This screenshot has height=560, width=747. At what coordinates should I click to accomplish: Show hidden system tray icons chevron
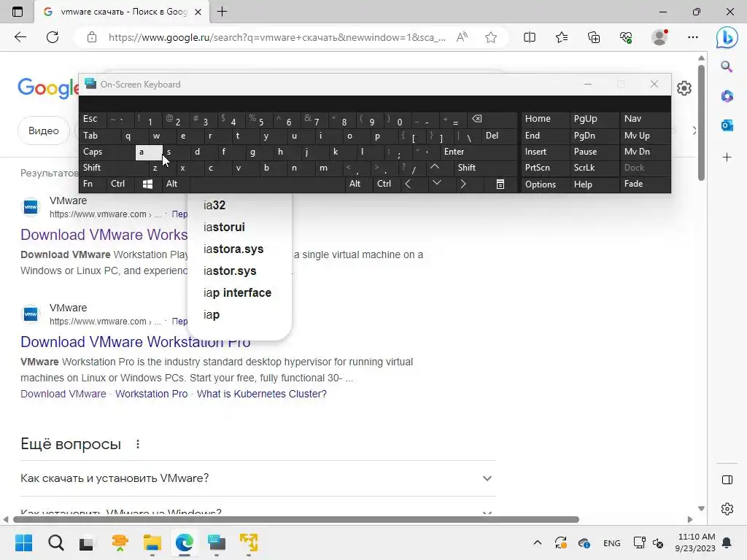point(538,542)
